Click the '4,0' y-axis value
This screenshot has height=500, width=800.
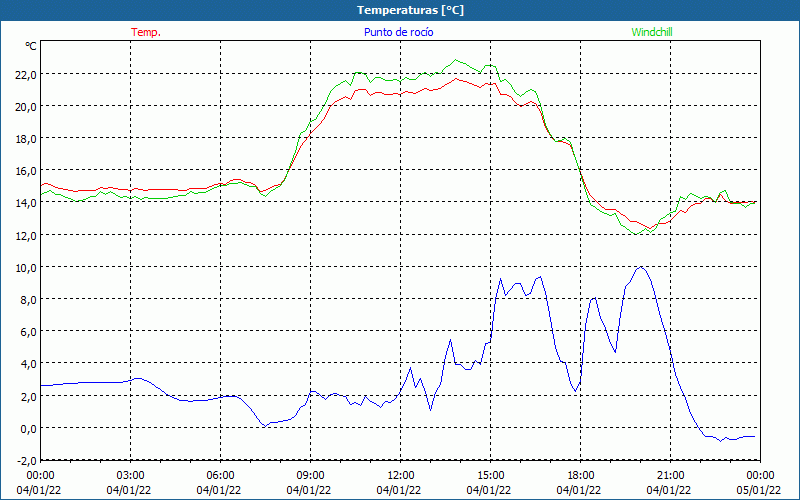click(x=29, y=364)
